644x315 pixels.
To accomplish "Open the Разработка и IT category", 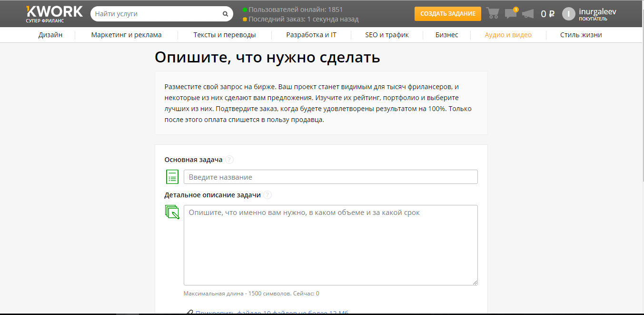I will click(311, 35).
